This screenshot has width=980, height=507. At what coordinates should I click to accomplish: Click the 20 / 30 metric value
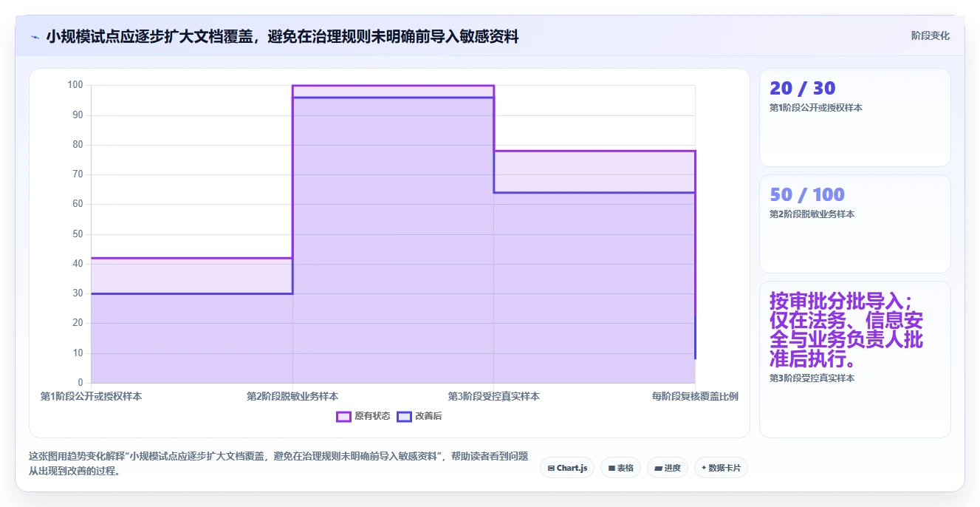click(x=802, y=88)
